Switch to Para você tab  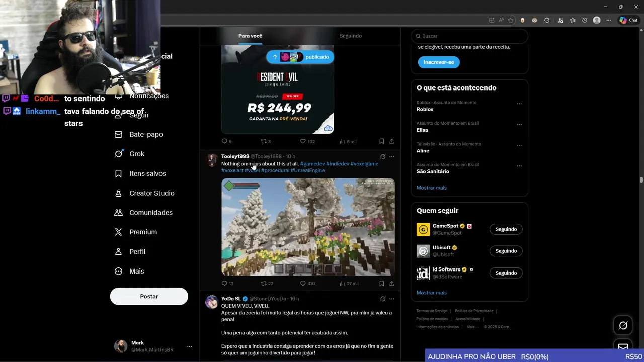click(x=250, y=36)
